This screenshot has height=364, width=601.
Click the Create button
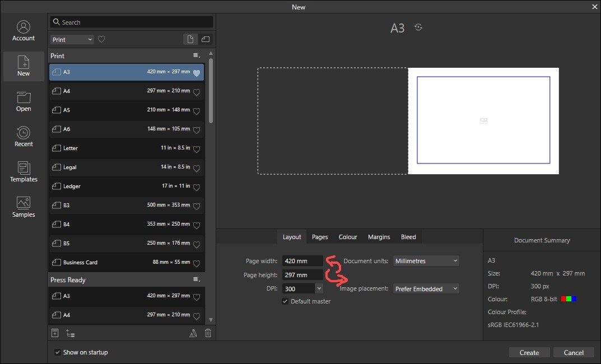[x=529, y=352]
